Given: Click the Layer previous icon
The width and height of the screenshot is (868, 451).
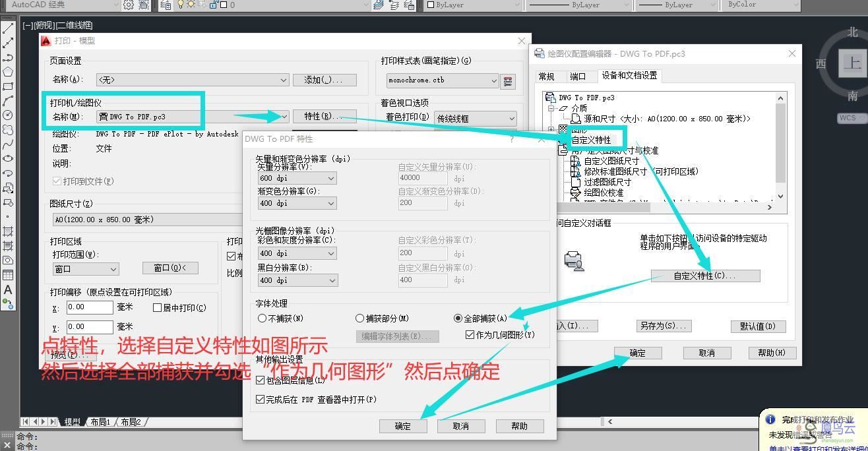Looking at the screenshot, I should 394,5.
